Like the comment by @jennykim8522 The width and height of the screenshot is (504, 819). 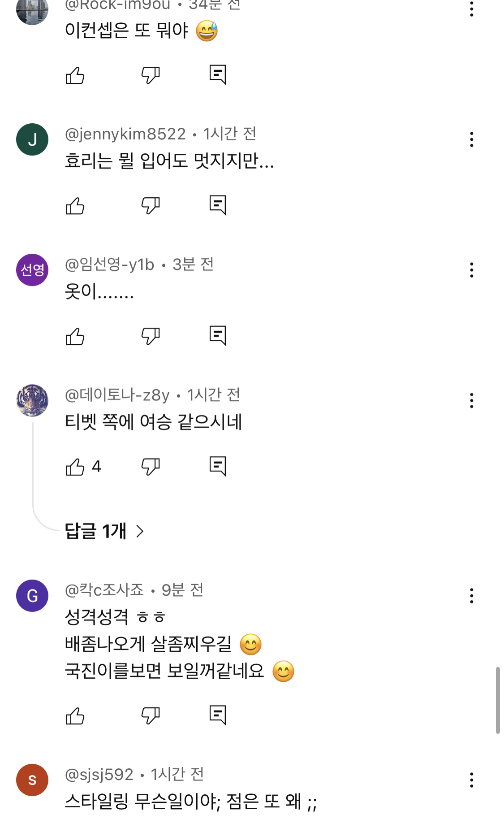[x=75, y=206]
